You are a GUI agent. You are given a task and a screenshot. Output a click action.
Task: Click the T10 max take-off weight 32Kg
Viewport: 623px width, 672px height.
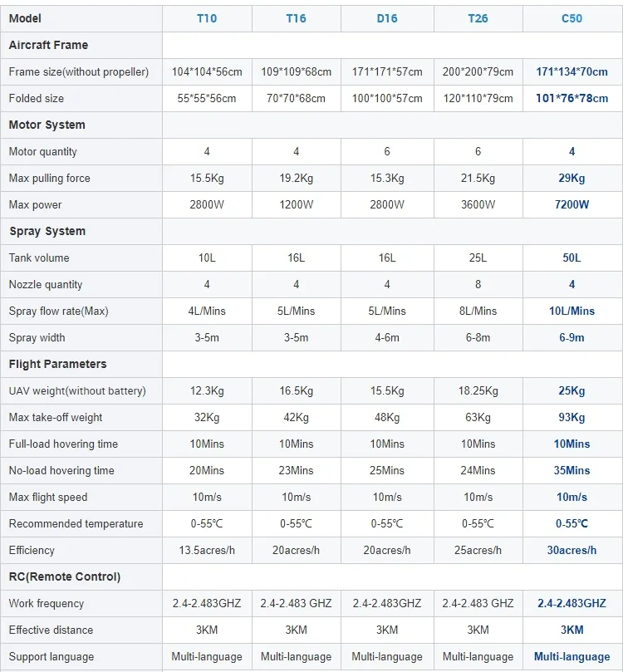(x=207, y=417)
